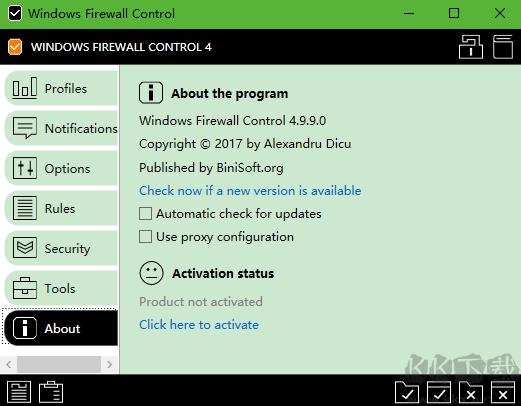Screen dimensions: 521x406
Task: Click the info icon beside About the program
Action: (151, 93)
